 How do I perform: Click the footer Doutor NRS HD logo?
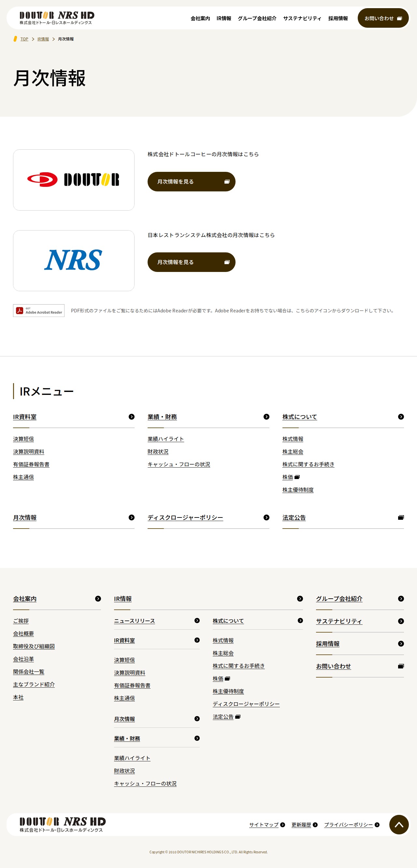point(63,824)
